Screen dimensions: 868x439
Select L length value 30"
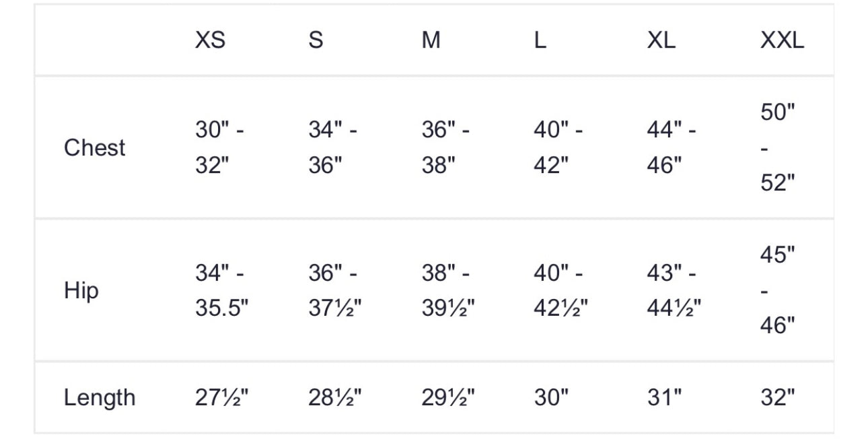551,397
